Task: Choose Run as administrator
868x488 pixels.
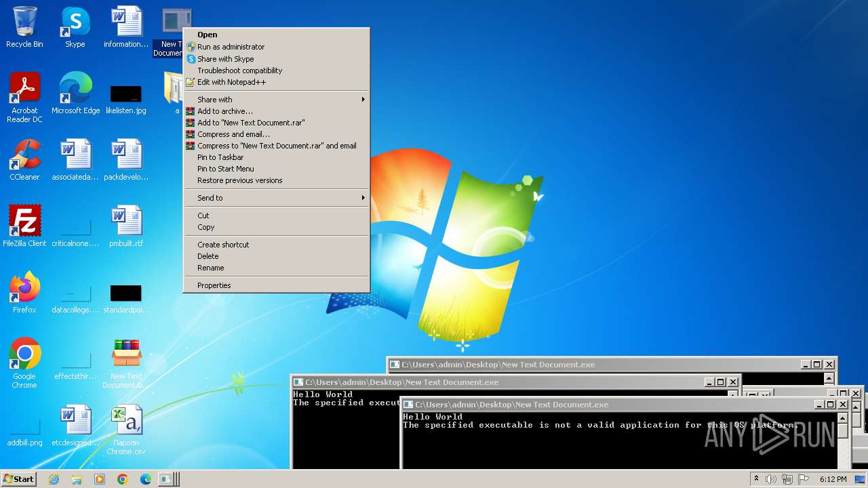Action: pos(277,47)
